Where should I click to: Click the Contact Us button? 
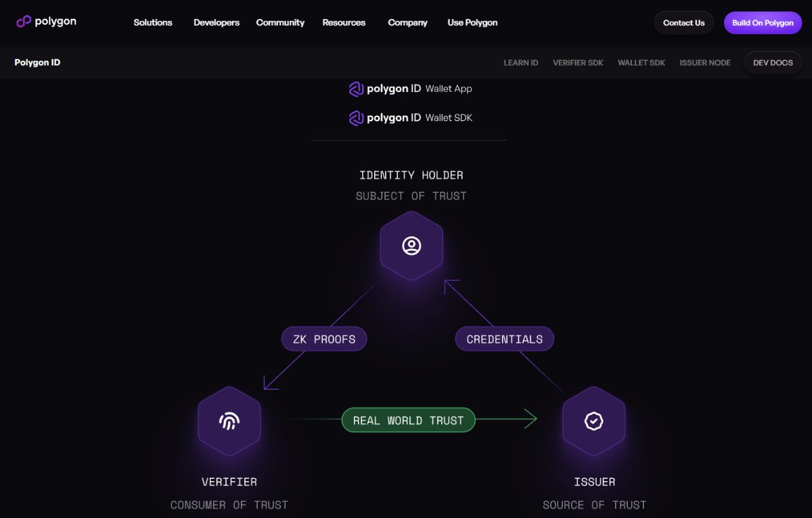pos(683,22)
